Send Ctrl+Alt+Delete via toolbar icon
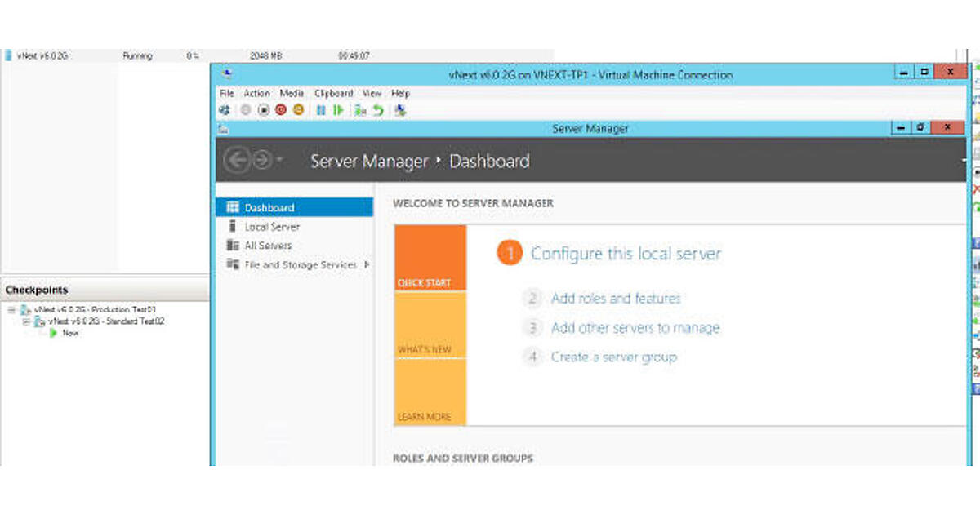The image size is (980, 514). 225,110
